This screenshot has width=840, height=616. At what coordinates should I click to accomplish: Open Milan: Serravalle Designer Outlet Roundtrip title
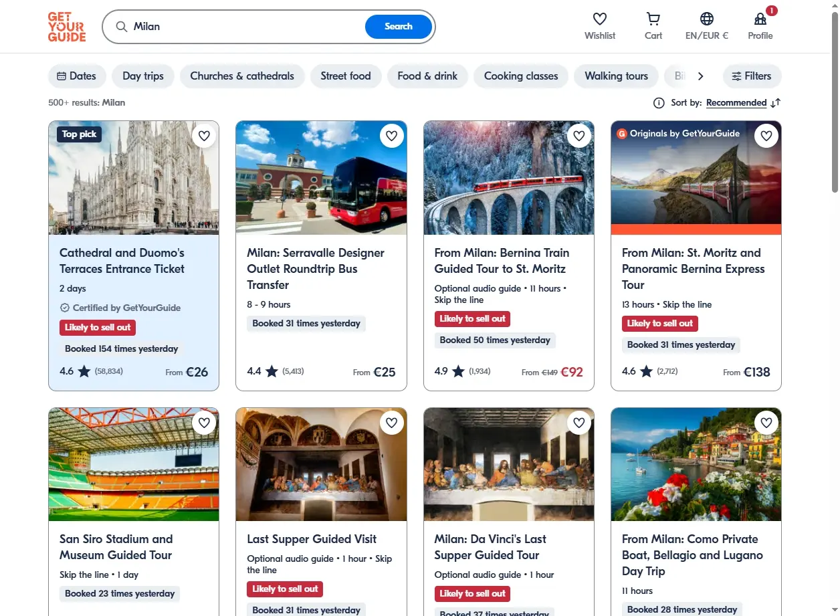coord(316,269)
